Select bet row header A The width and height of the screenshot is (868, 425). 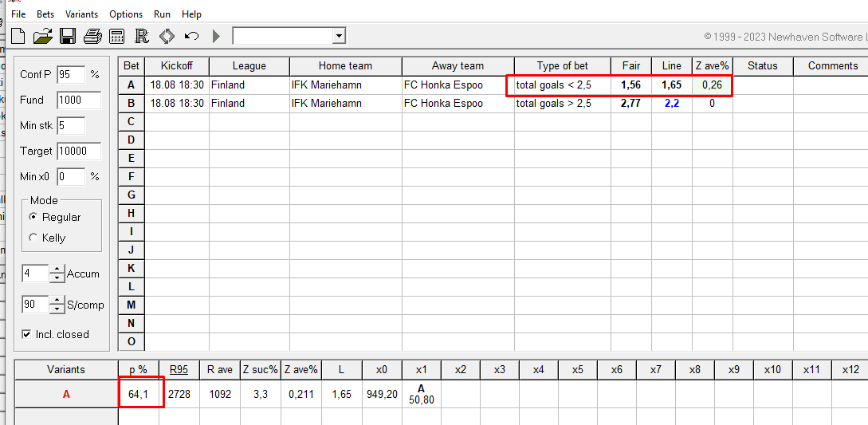[x=132, y=85]
